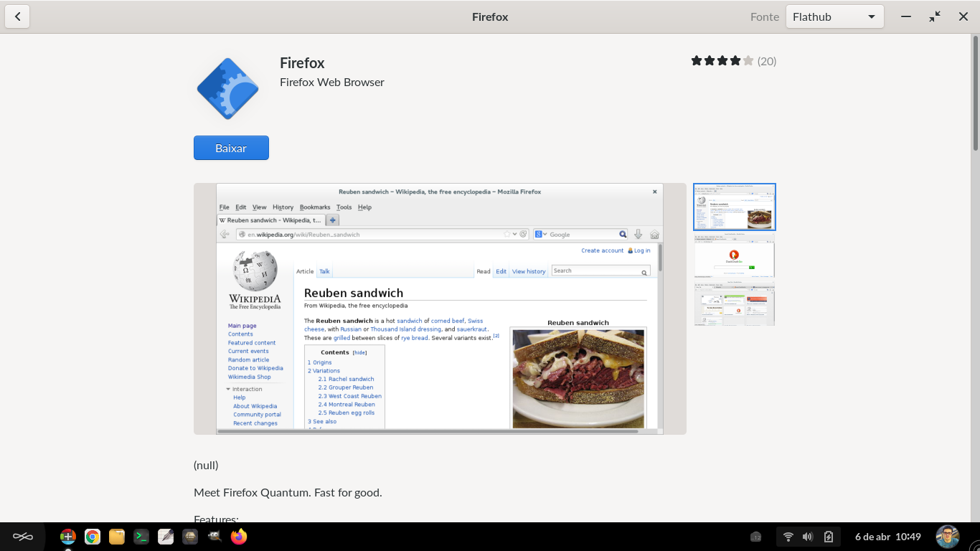Open the calendar from "6 de abr 10:49"
Screen dimensions: 980x551
pyautogui.click(x=887, y=537)
